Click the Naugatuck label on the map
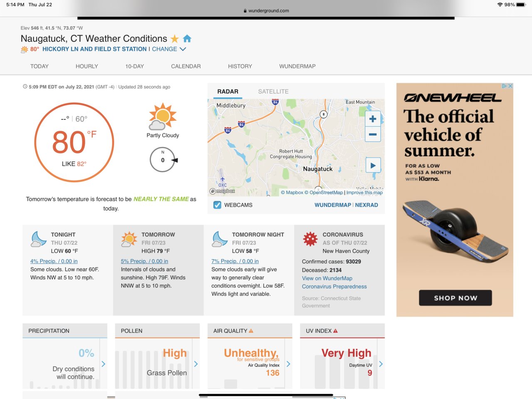 (318, 169)
